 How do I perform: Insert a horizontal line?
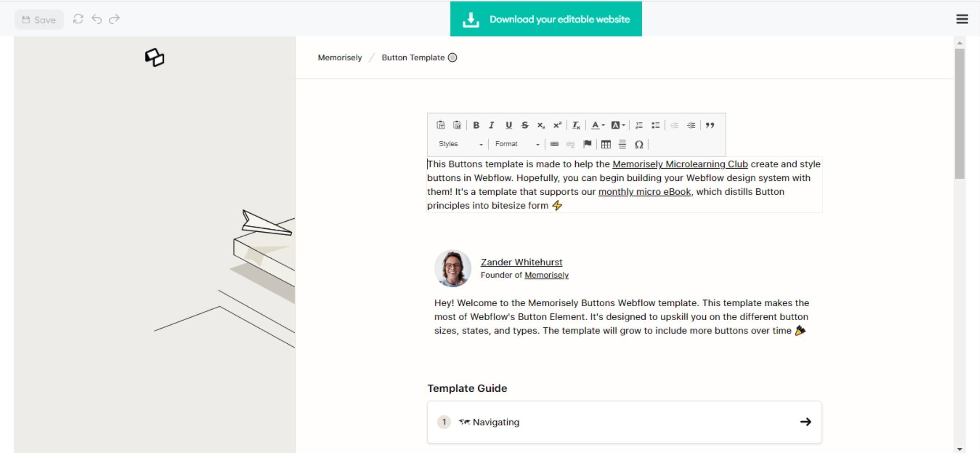622,144
